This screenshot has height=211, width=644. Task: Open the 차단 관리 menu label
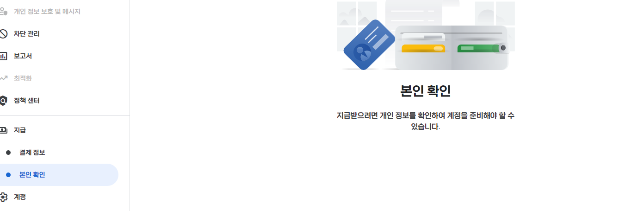(x=27, y=34)
